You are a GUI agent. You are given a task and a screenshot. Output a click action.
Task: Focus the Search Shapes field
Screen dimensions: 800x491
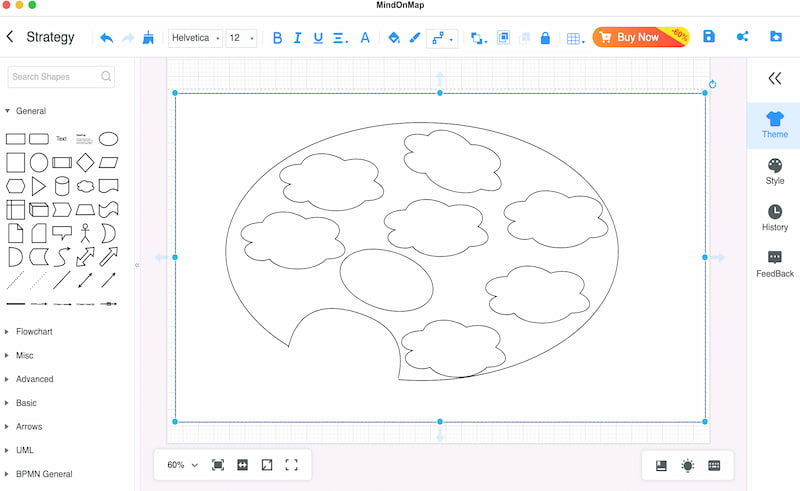(61, 77)
